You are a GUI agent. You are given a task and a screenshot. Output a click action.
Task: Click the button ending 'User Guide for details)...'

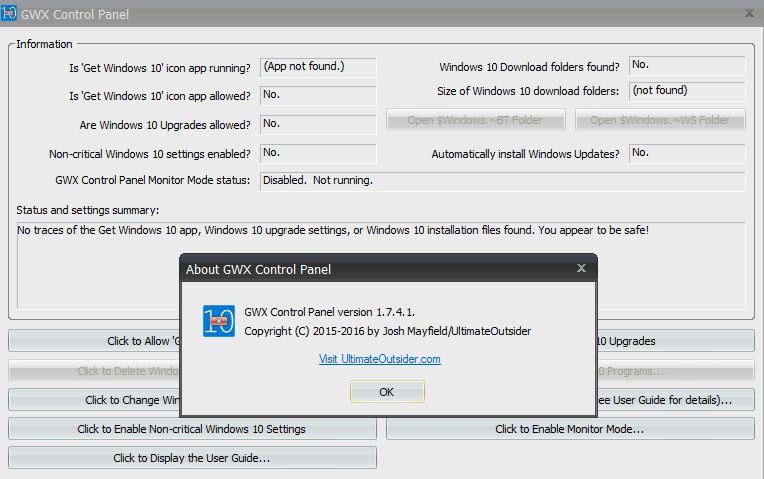tap(676, 400)
